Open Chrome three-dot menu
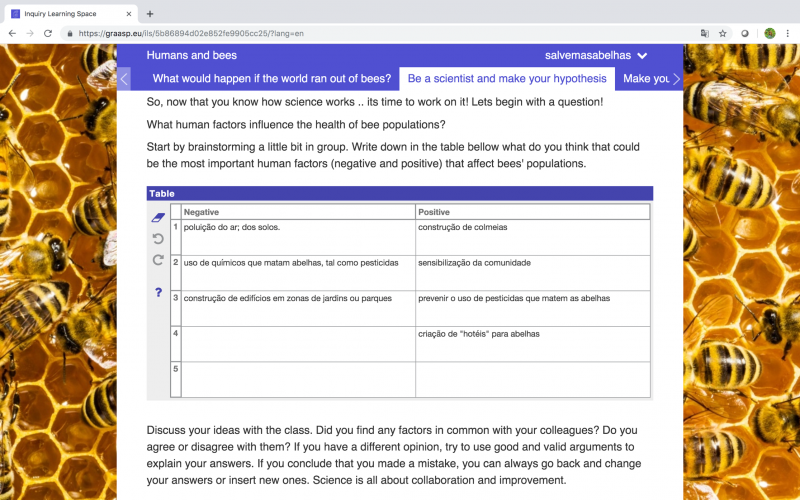This screenshot has height=500, width=800. tap(787, 34)
